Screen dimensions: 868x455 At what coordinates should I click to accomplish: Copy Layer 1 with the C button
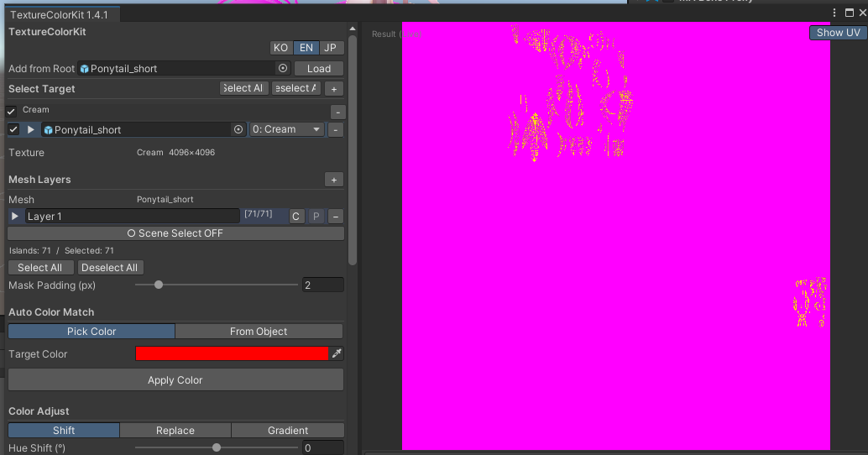pyautogui.click(x=296, y=217)
